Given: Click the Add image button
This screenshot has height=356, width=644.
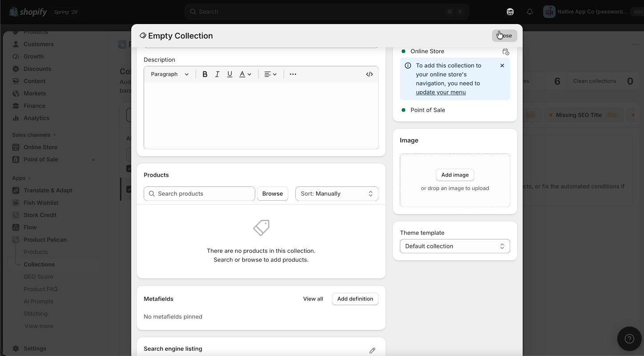Looking at the screenshot, I should 455,175.
